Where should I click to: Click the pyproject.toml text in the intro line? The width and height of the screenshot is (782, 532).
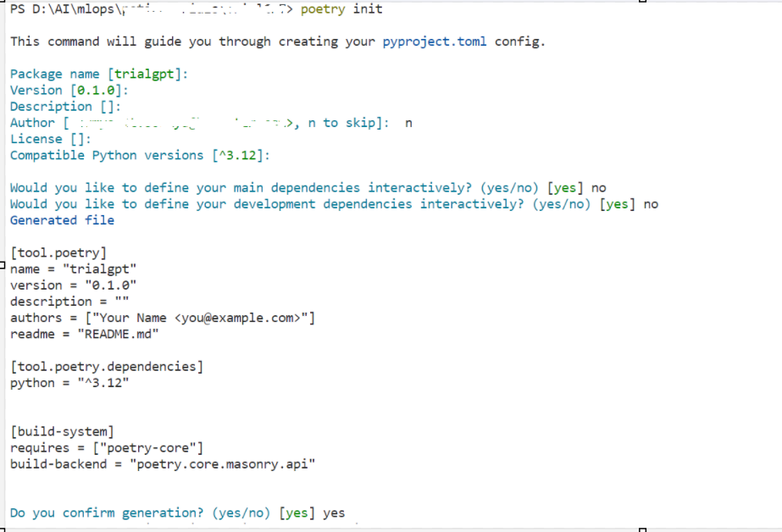tap(435, 42)
